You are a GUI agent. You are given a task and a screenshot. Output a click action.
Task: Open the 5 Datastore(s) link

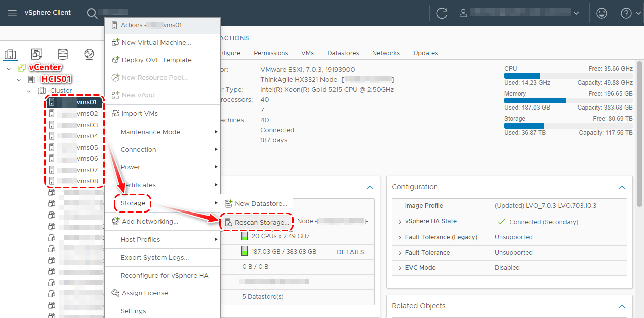tap(263, 297)
